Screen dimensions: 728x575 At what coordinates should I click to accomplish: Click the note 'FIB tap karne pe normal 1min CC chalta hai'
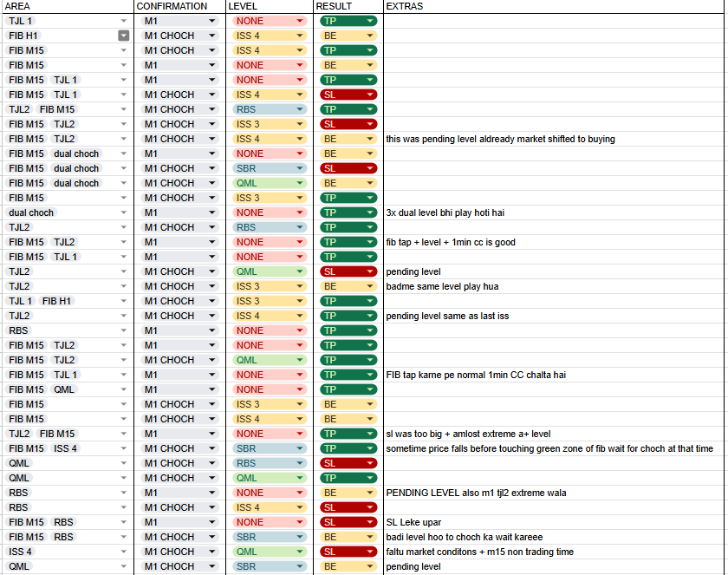point(476,375)
